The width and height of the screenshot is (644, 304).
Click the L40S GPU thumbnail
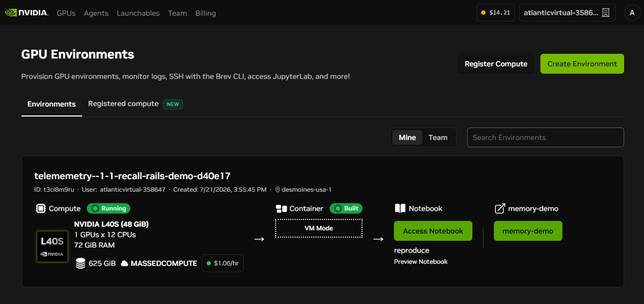52,245
